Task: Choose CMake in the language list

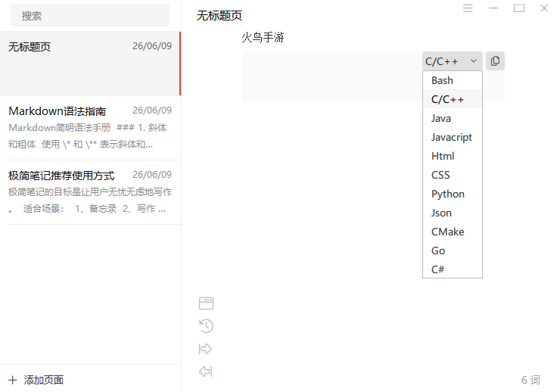Action: pos(453,232)
